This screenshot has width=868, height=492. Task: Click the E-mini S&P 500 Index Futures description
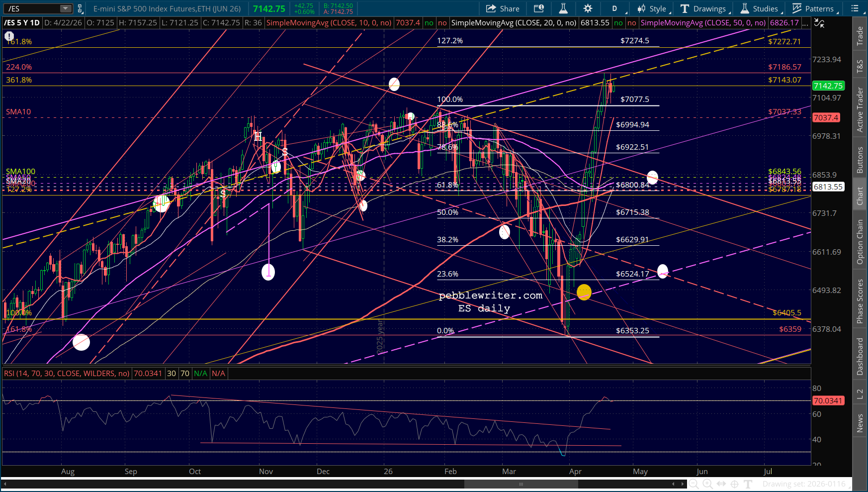[x=167, y=8]
